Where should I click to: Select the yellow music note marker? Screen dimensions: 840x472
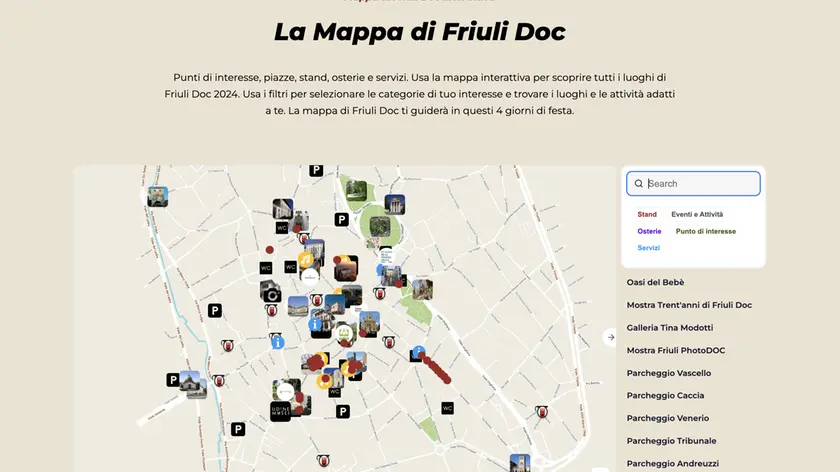coord(305,260)
